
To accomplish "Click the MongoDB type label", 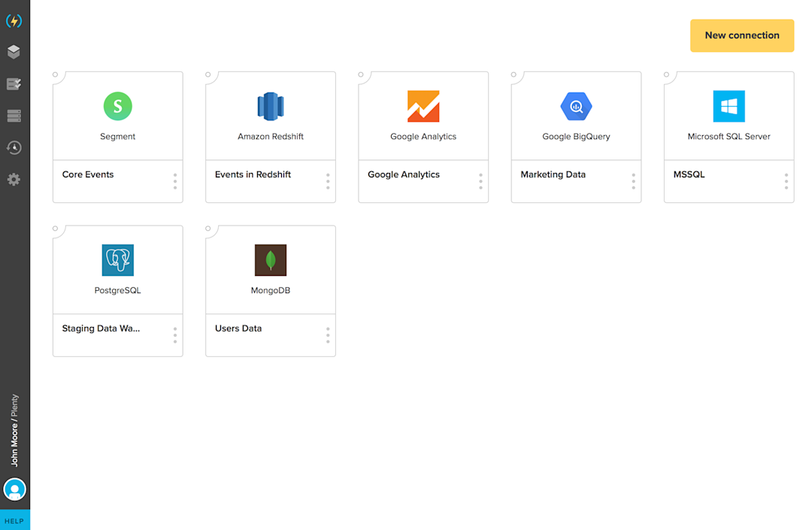I will click(271, 290).
